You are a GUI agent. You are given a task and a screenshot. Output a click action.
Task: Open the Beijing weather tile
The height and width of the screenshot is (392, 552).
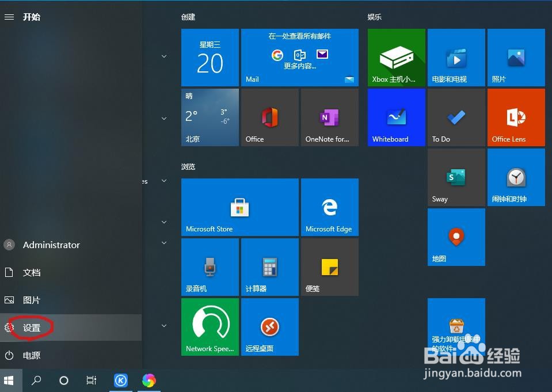click(210, 117)
